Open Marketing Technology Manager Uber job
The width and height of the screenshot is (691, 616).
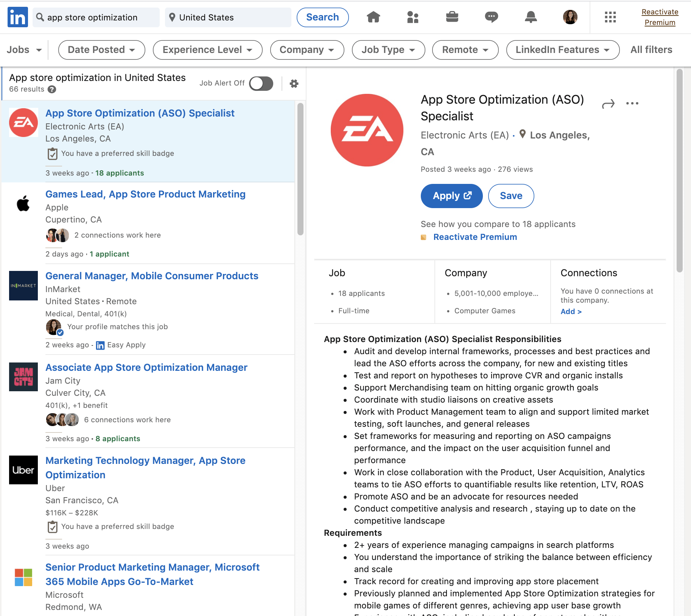pos(145,468)
